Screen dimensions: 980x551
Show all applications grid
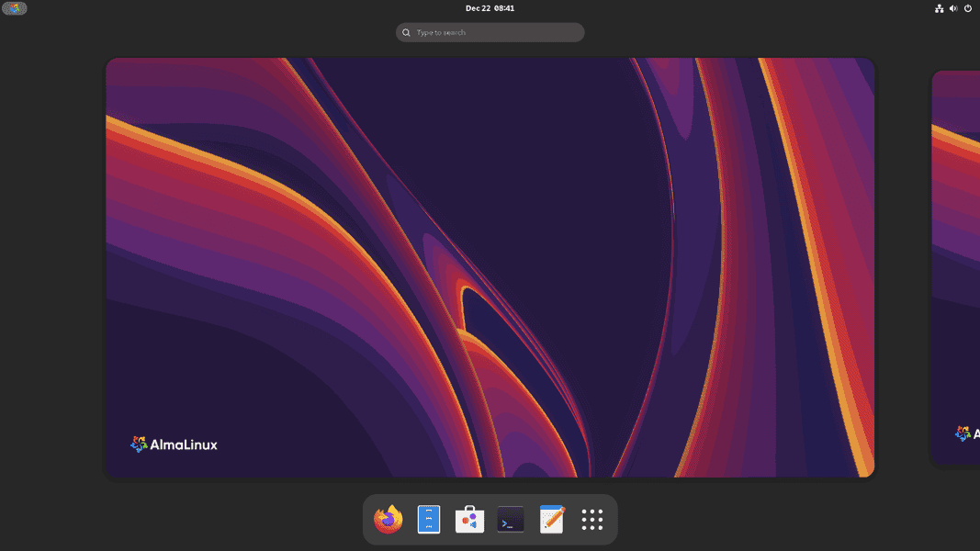click(x=591, y=519)
